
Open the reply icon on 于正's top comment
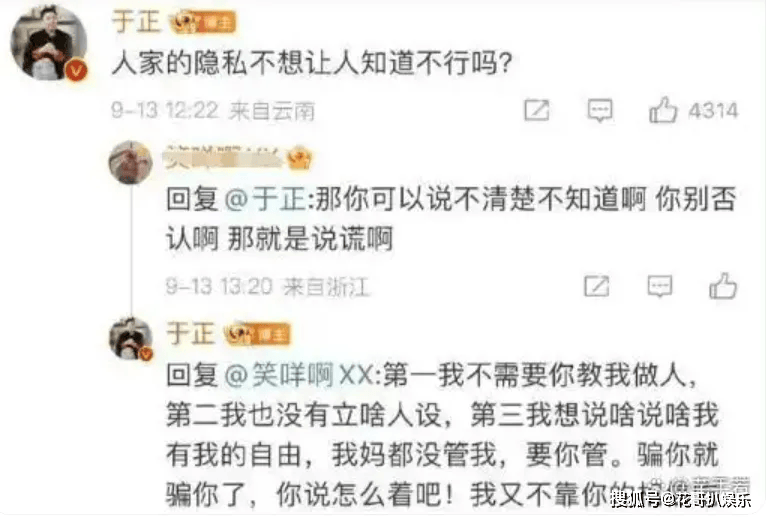(600, 110)
